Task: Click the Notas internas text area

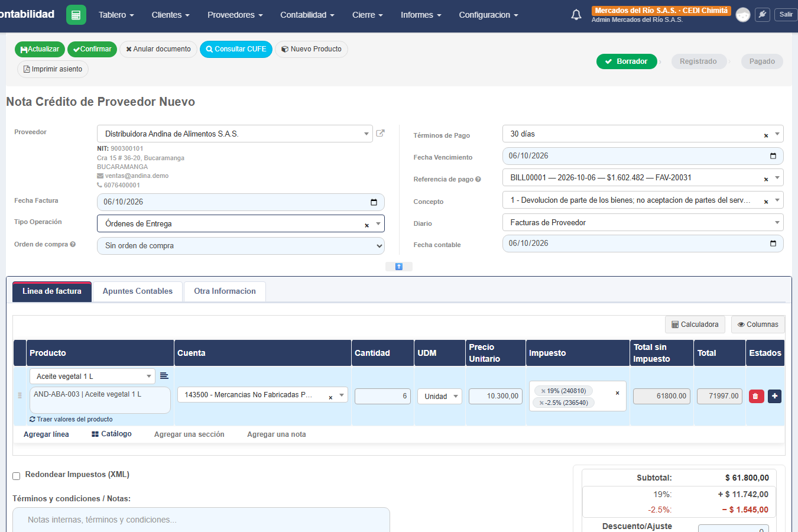Action: 201,520
